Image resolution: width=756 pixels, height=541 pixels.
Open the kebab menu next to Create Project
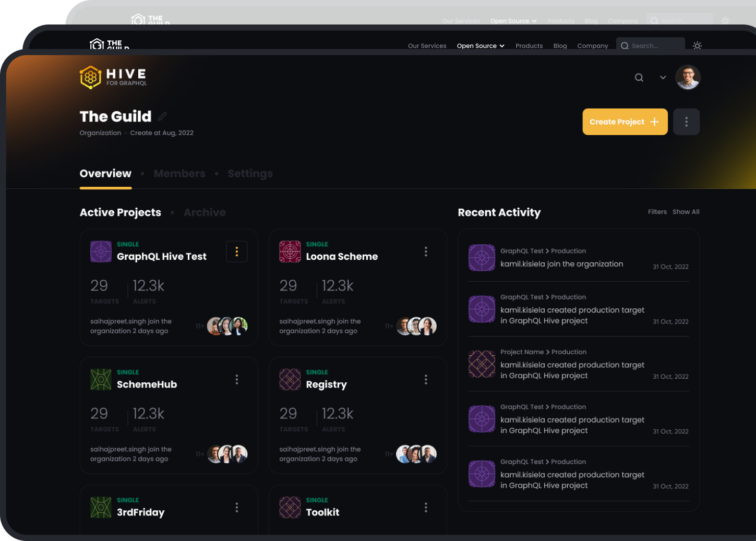pyautogui.click(x=686, y=121)
